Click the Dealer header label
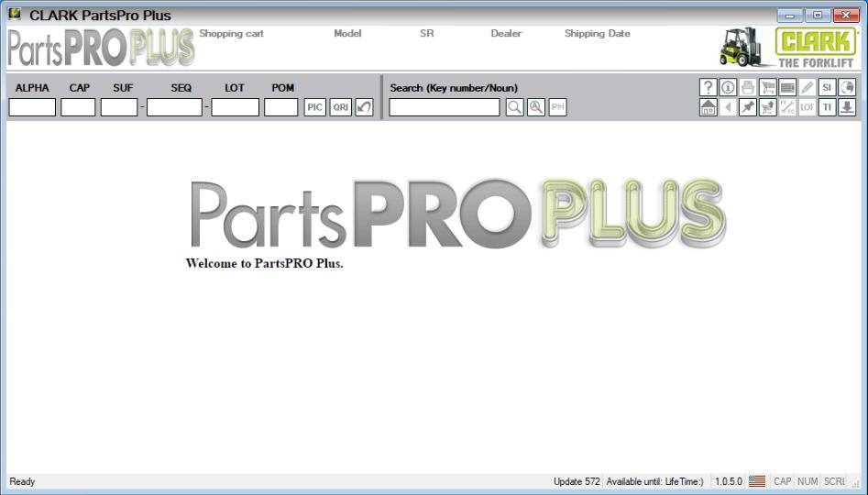The image size is (868, 495). point(506,33)
